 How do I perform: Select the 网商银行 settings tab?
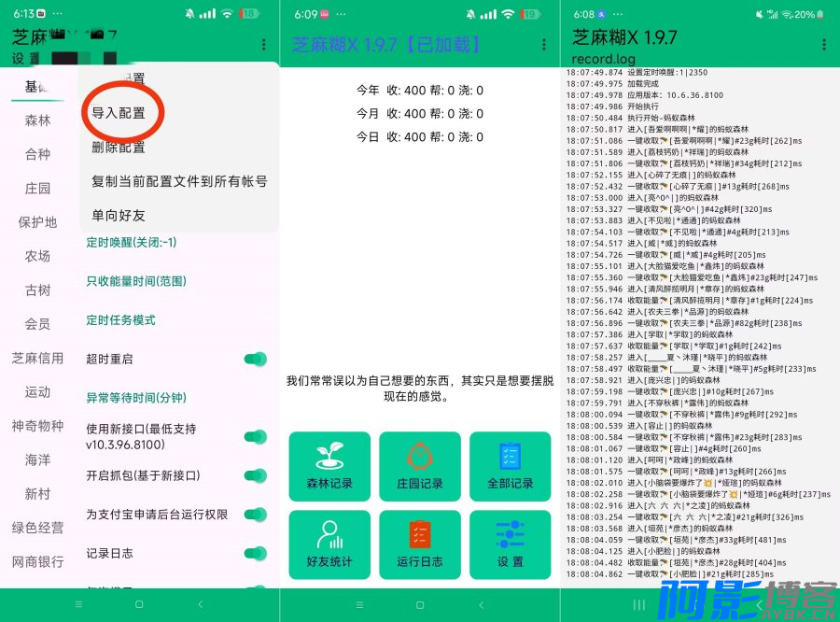37,561
